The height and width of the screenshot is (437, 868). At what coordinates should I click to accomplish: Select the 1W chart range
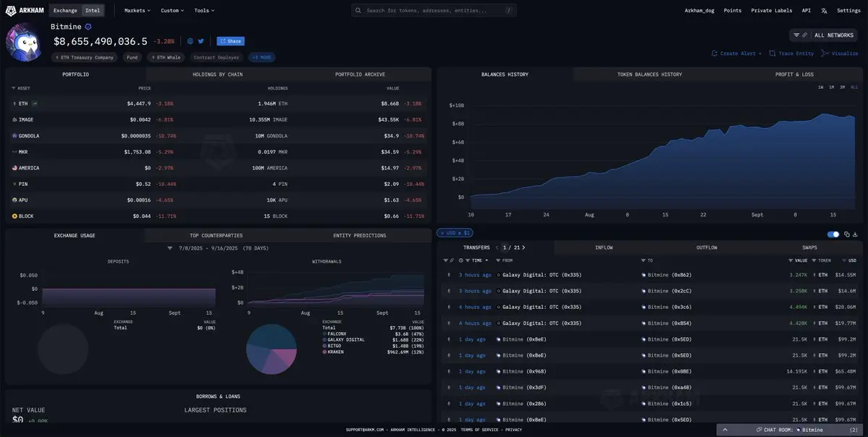820,88
